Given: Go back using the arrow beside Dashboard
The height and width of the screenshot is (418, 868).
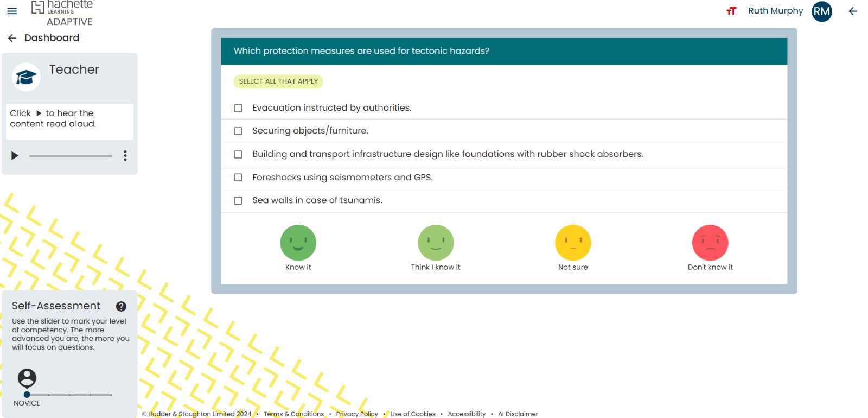Looking at the screenshot, I should (x=12, y=38).
